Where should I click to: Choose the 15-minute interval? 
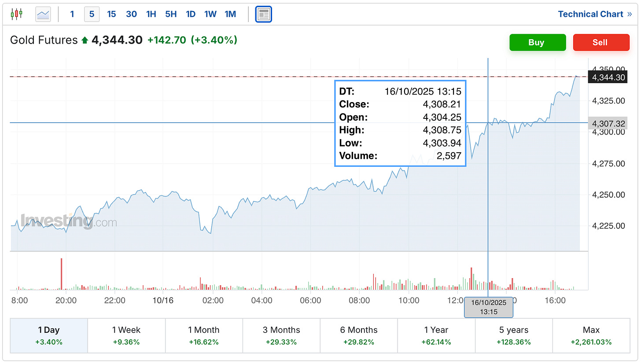point(111,14)
